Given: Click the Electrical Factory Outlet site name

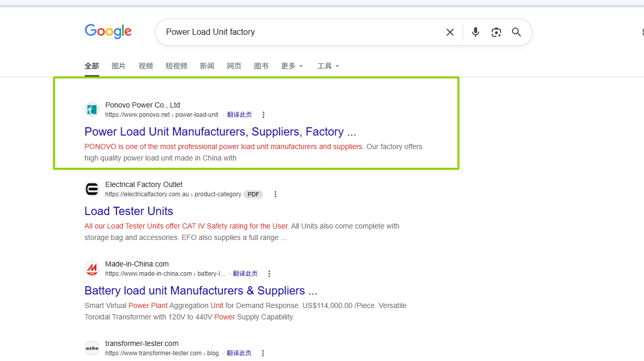Looking at the screenshot, I should click(x=144, y=184).
